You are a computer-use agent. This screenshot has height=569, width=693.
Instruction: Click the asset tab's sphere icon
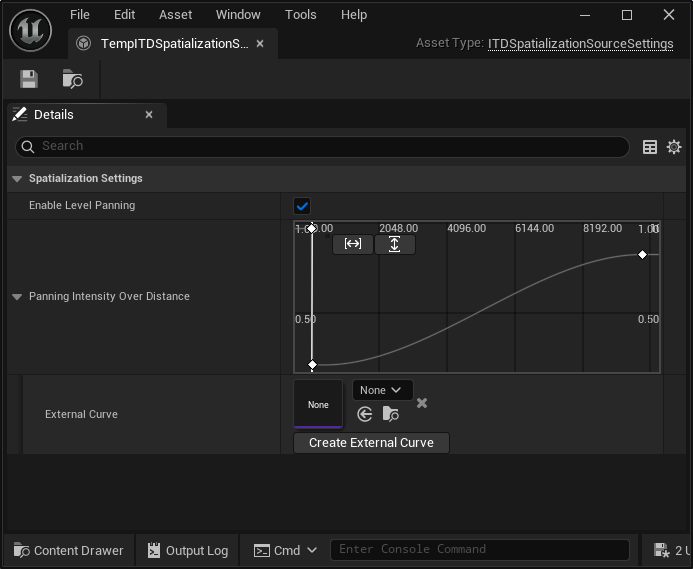(x=83, y=43)
